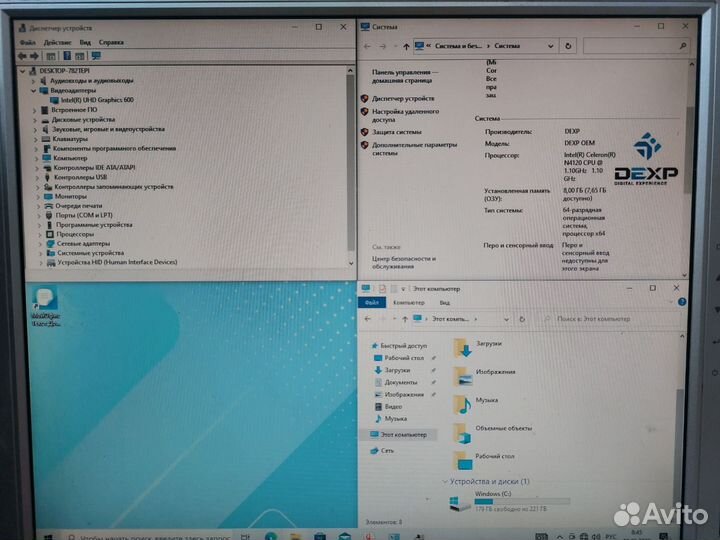Open Защита системы link
This screenshot has height=540, width=720.
coord(396,132)
